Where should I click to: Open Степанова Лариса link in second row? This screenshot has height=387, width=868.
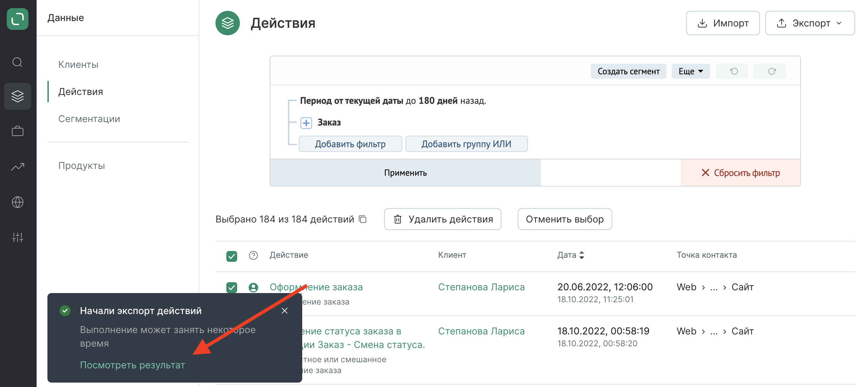point(481,331)
